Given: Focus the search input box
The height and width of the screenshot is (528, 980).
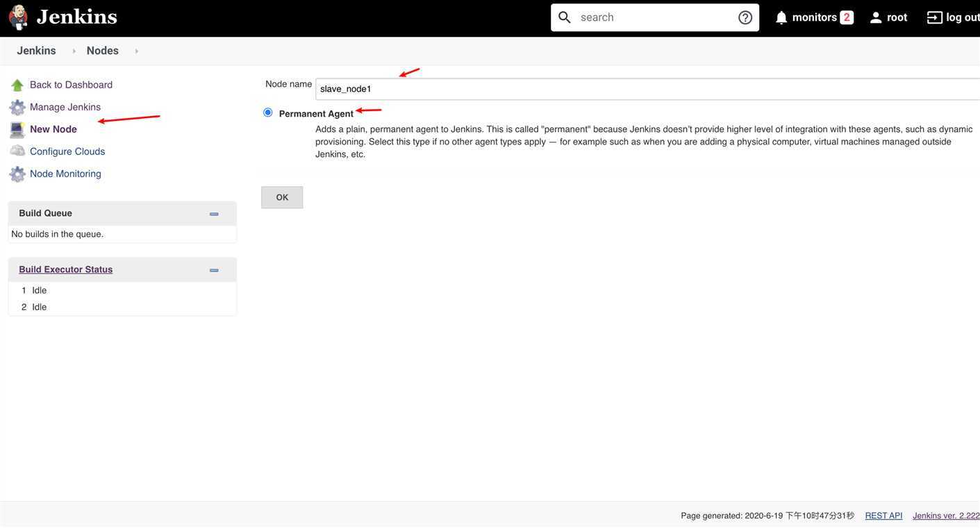Looking at the screenshot, I should pos(654,17).
